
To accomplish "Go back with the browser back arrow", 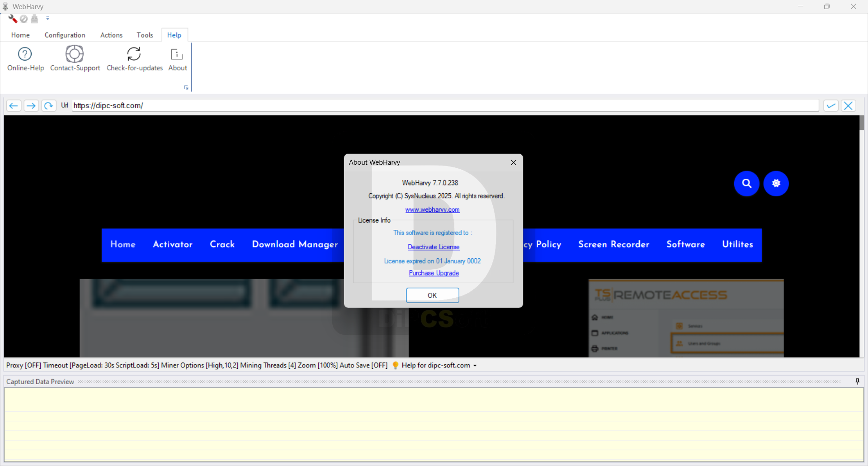I will 14,105.
